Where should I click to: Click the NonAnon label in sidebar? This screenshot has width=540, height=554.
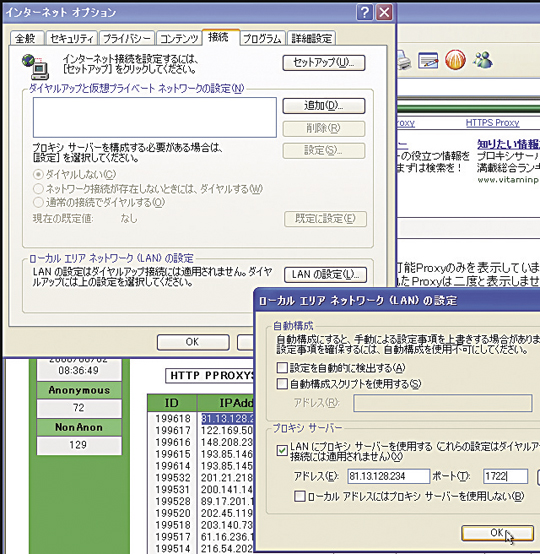click(x=79, y=427)
